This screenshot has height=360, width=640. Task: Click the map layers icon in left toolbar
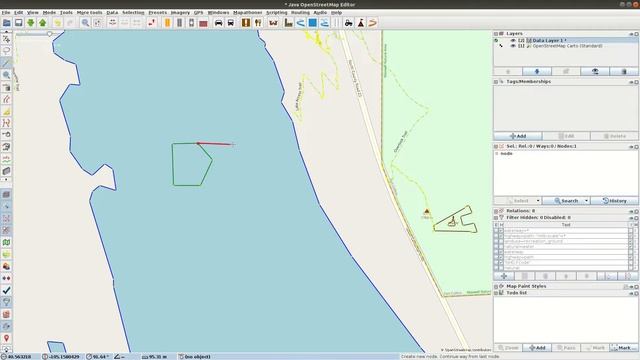6,242
